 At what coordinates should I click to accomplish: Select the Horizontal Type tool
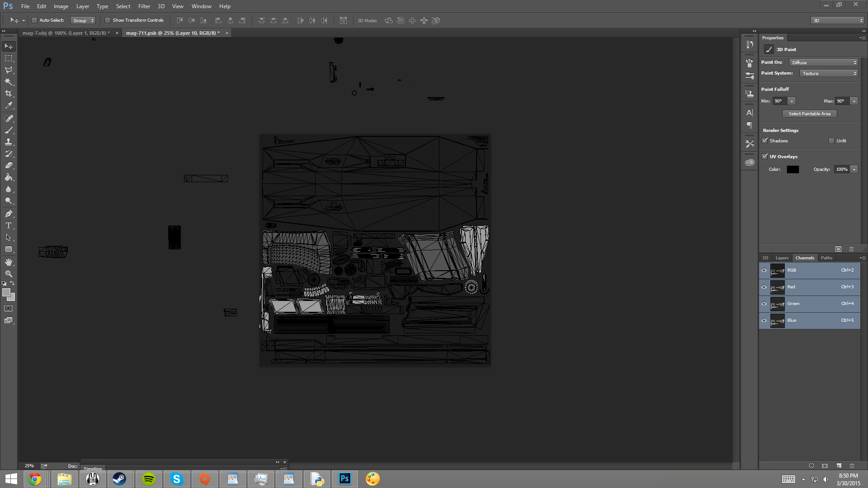[9, 225]
